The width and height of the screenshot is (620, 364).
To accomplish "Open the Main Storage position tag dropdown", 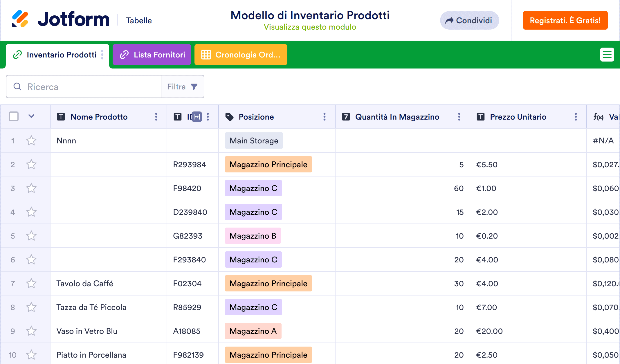I will [x=254, y=141].
